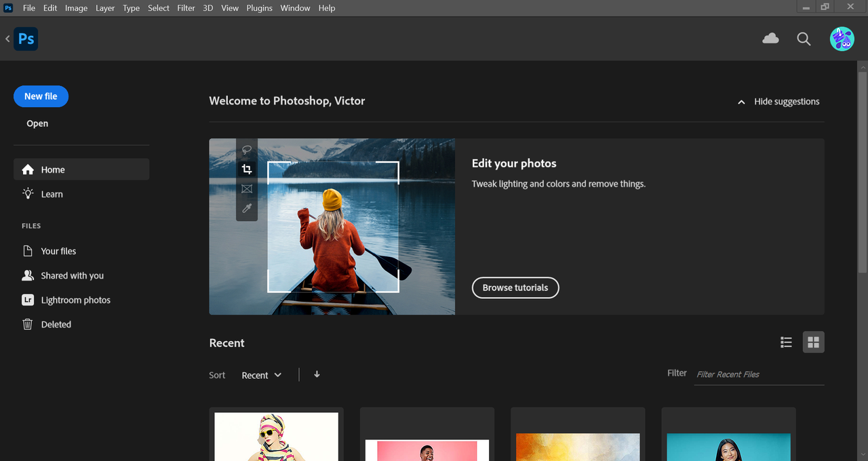Click the Welcome to Photoshop, Victor heading

(287, 101)
